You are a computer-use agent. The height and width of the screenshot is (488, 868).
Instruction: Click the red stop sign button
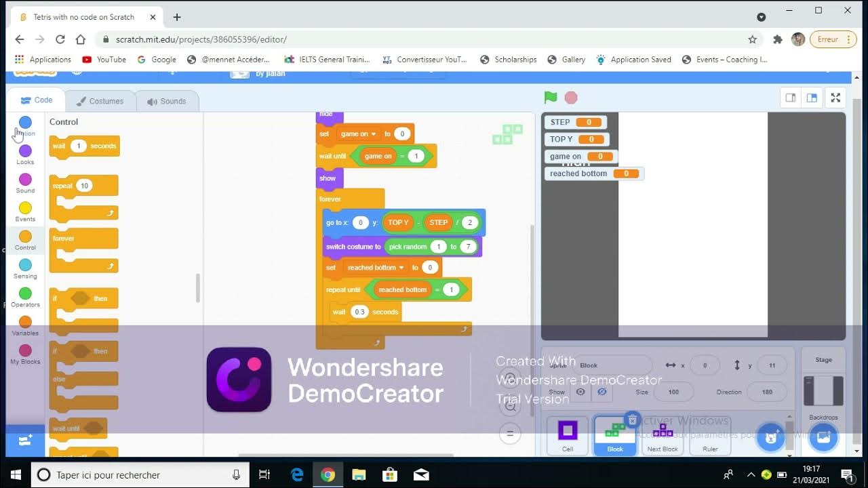tap(571, 98)
